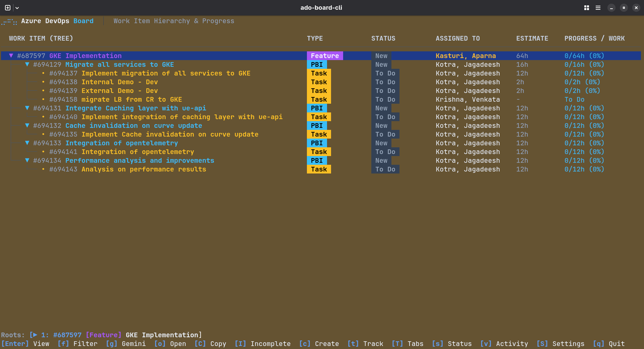Viewport: 644px width, 349px height.
Task: Click the [S] Settings shortcut
Action: (x=560, y=344)
